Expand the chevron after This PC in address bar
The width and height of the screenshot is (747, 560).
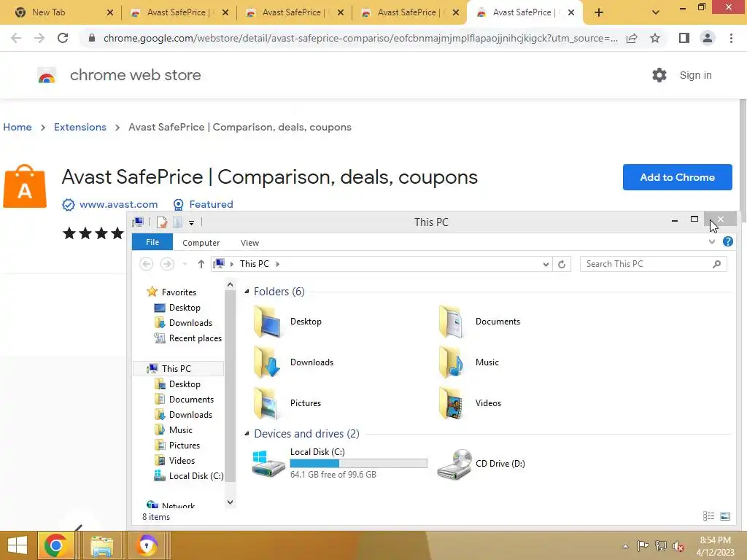point(278,264)
